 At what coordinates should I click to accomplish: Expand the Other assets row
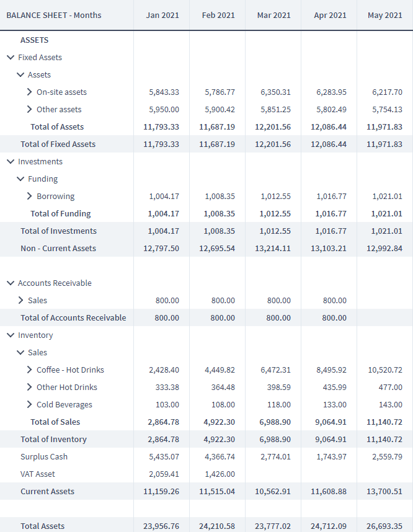click(x=30, y=109)
